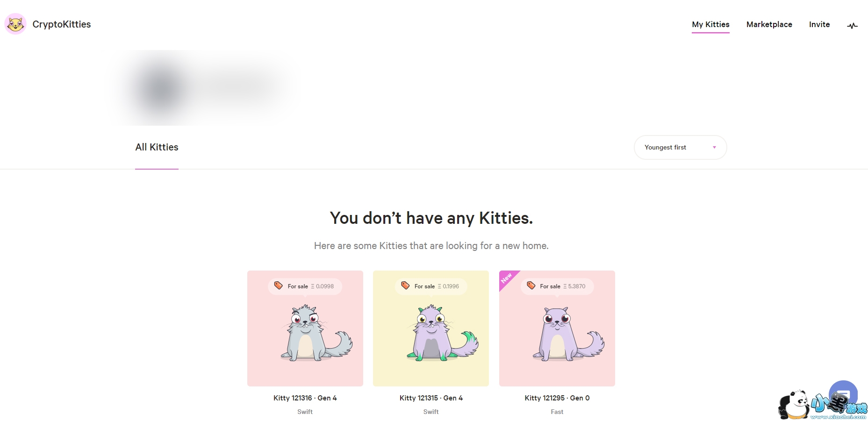Image resolution: width=868 pixels, height=421 pixels.
Task: Open Kitty 121316 Gen 4 title link
Action: coord(305,398)
